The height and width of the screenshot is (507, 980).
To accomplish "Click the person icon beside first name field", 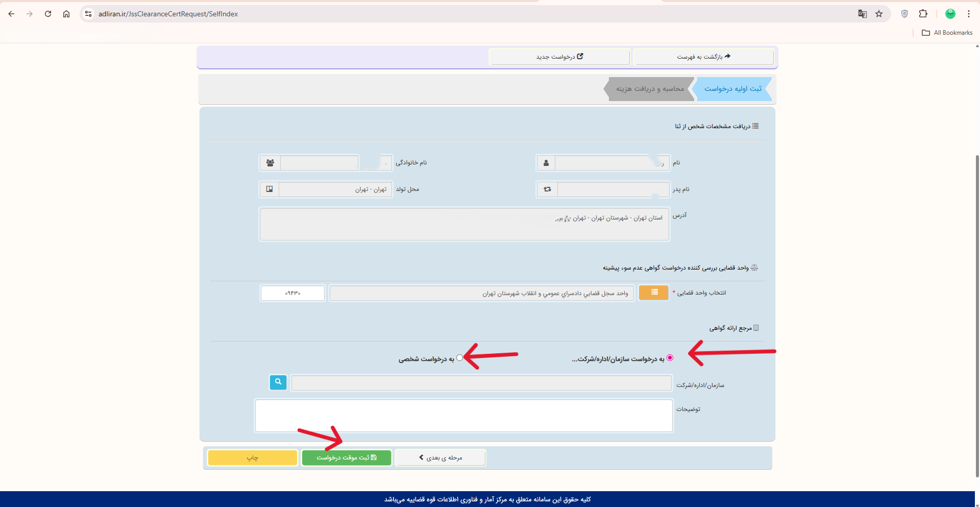I will point(546,163).
